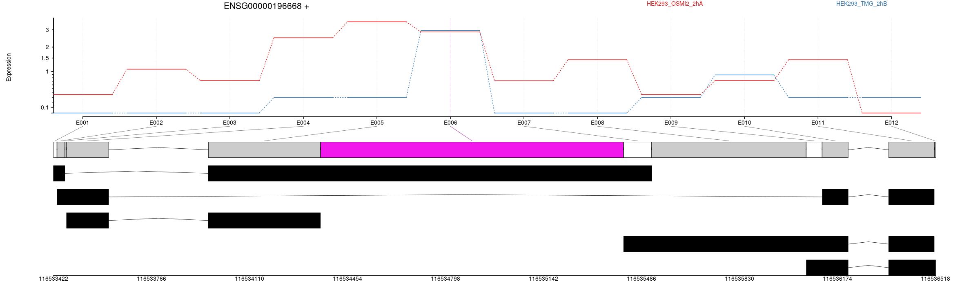Image resolution: width=980 pixels, height=286 pixels.
Task: Click genomic coordinate 116535142
Action: coord(543,279)
